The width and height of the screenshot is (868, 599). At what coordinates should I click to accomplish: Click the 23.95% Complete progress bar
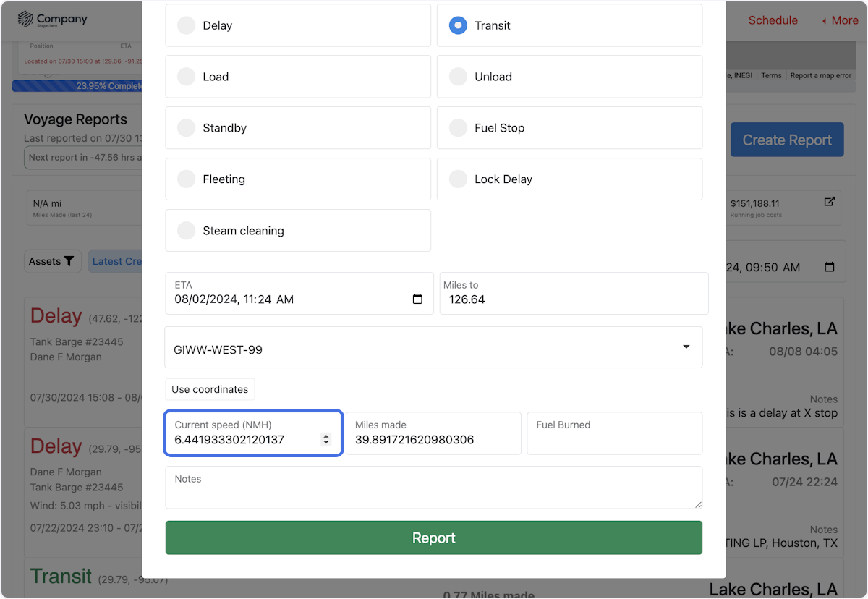77,86
